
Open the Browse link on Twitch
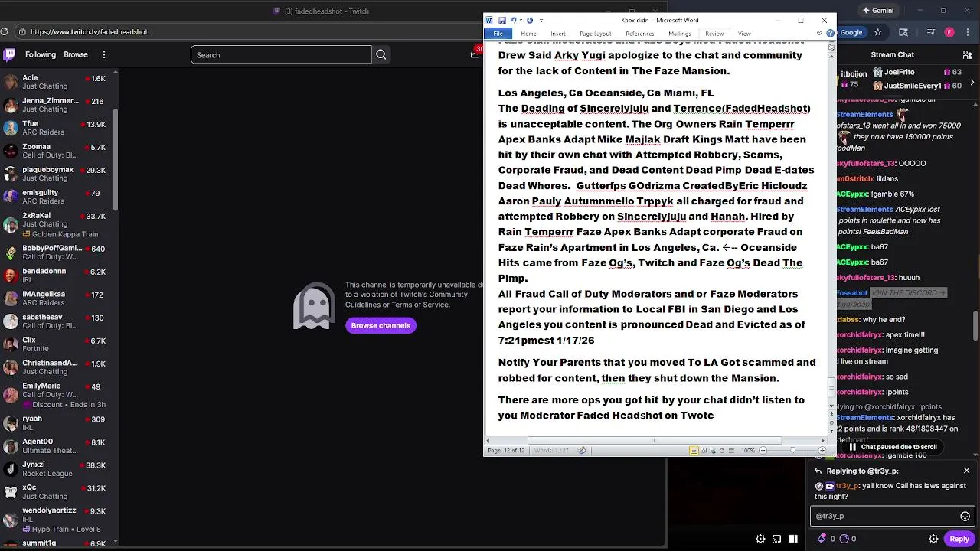coord(76,54)
